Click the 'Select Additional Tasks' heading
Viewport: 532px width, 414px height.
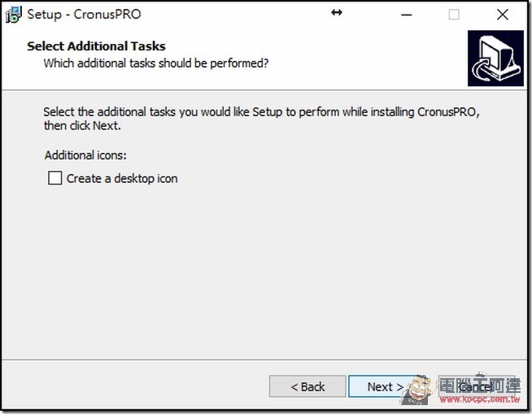[x=96, y=46]
